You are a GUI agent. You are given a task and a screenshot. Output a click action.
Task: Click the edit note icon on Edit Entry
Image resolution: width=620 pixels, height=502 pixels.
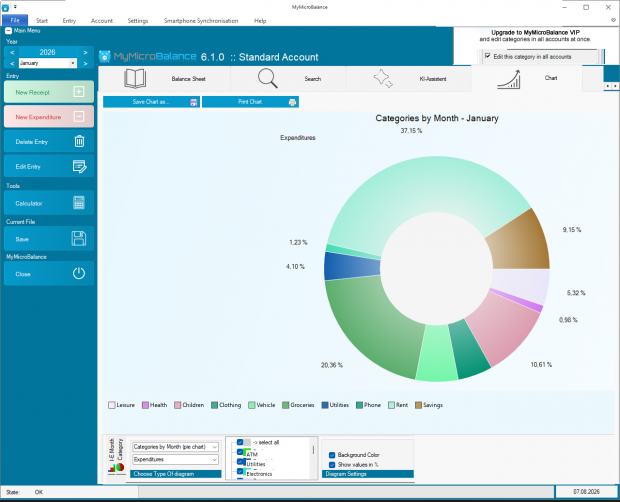coord(79,166)
